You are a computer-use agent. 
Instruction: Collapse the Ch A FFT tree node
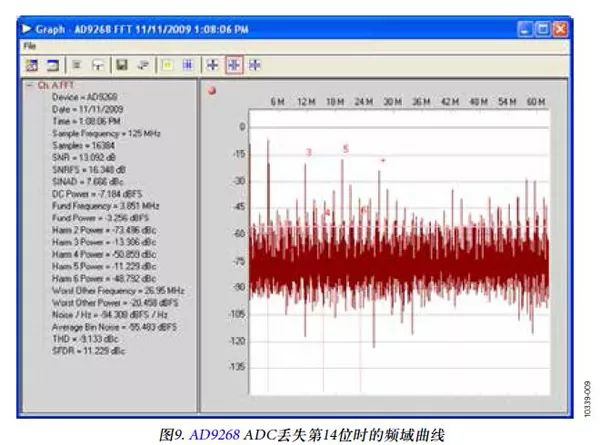coord(30,85)
